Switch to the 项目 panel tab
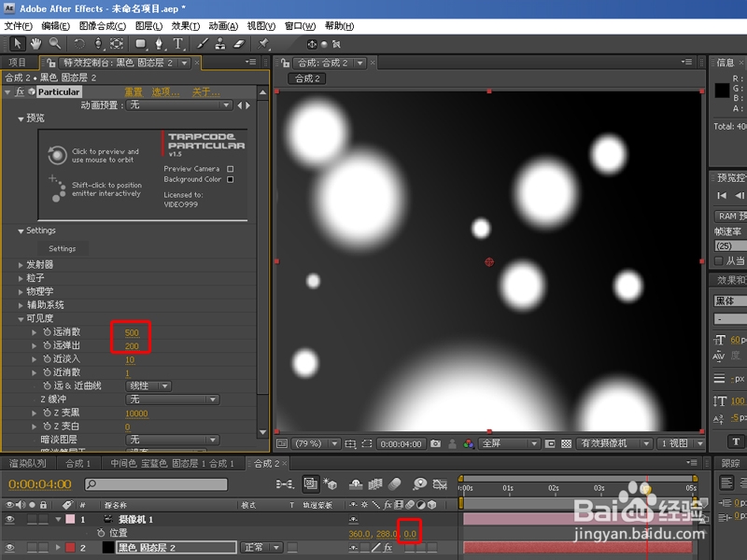 (x=17, y=63)
